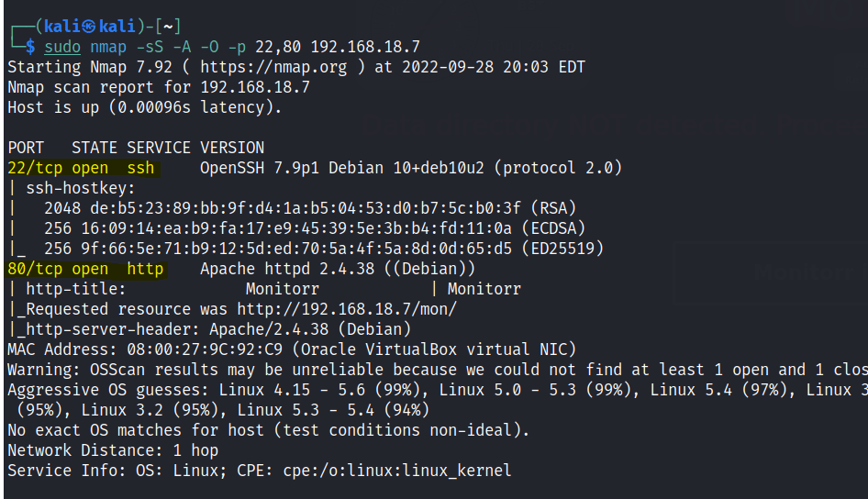Viewport: 868px width, 499px height.
Task: Select the highlighted 80/tcp open http entry
Action: pos(85,269)
